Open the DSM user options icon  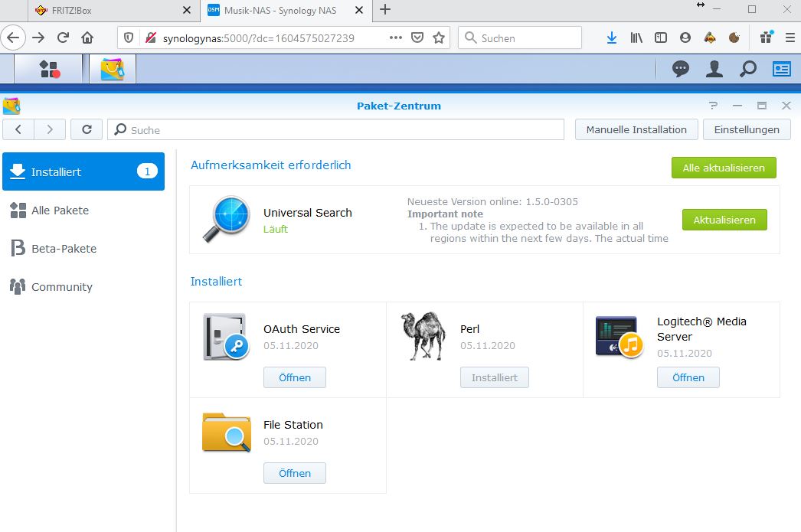(x=714, y=68)
